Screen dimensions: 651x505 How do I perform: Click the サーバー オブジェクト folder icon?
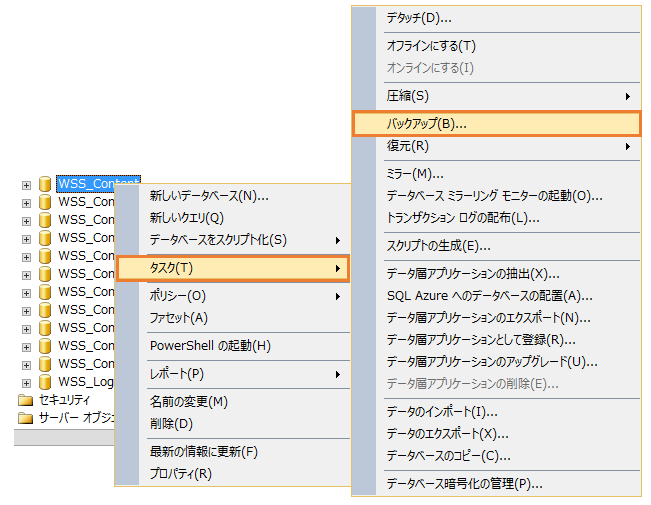(26, 418)
